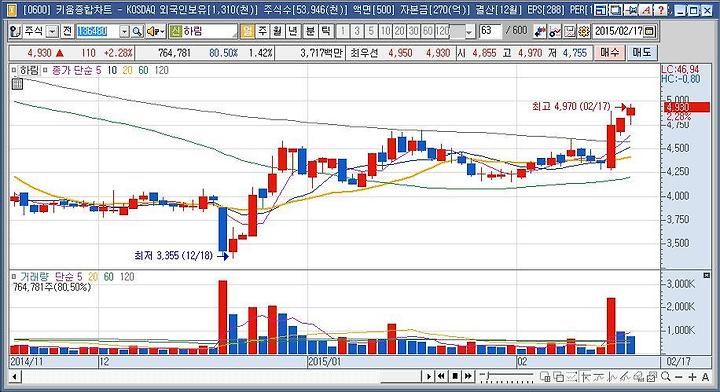This screenshot has width=720, height=392.
Task: Open chart settings gear icon
Action: 584,31
